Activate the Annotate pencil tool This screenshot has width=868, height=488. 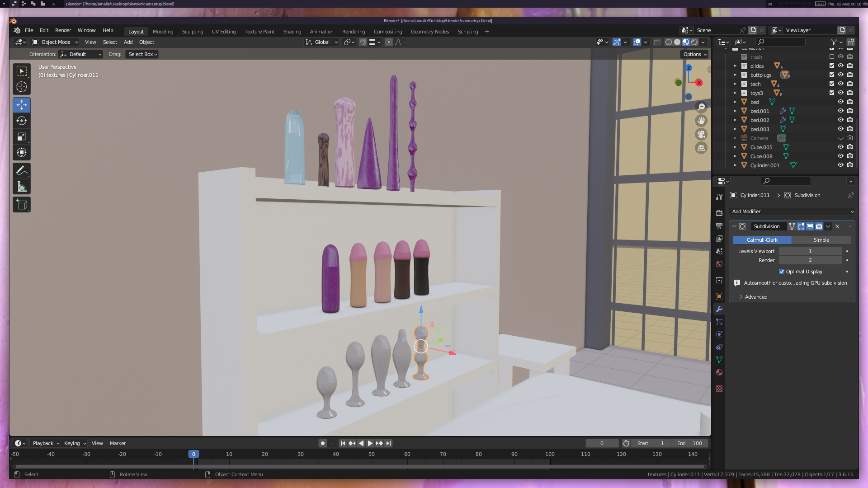pyautogui.click(x=21, y=171)
